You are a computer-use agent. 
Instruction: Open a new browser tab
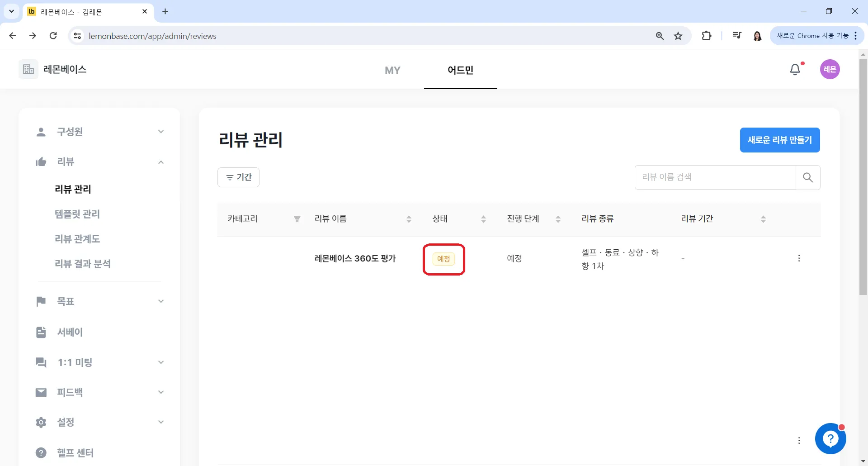(165, 11)
